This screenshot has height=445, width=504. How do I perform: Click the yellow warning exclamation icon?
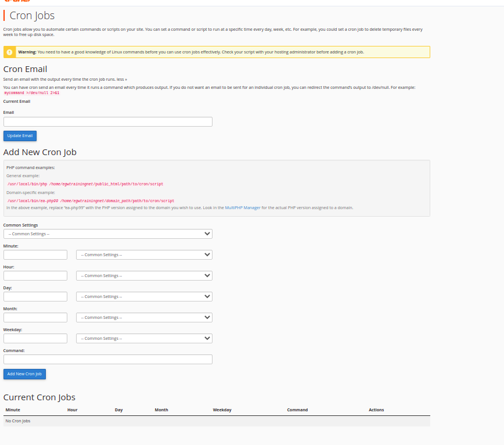[x=9, y=52]
